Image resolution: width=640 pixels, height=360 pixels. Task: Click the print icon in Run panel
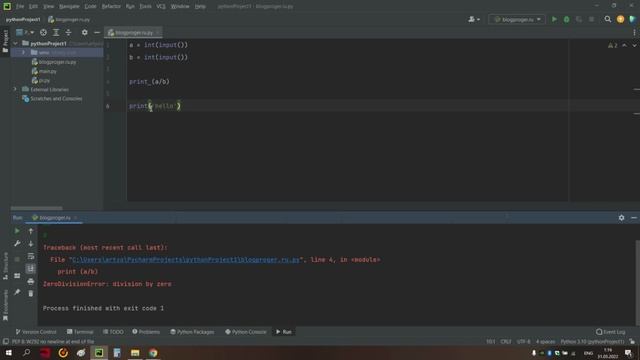point(31,281)
